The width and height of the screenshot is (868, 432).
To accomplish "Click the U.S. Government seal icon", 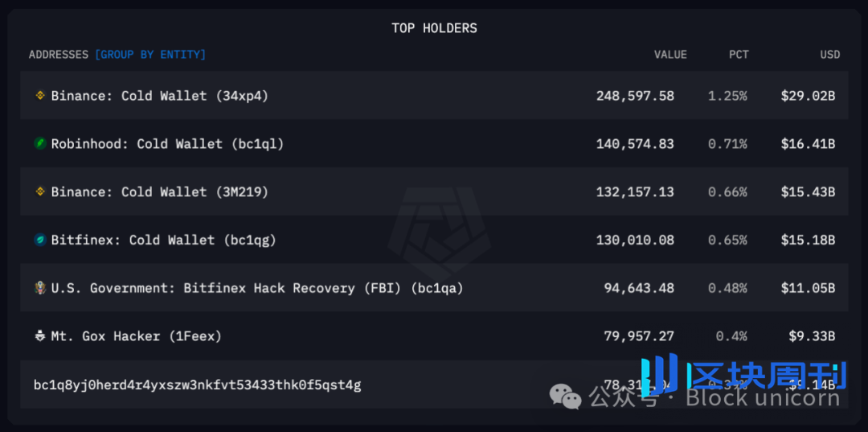I will click(x=40, y=288).
